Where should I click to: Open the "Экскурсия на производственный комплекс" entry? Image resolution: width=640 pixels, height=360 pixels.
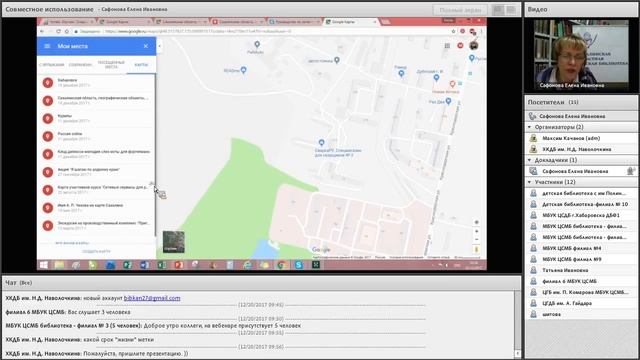(x=96, y=225)
